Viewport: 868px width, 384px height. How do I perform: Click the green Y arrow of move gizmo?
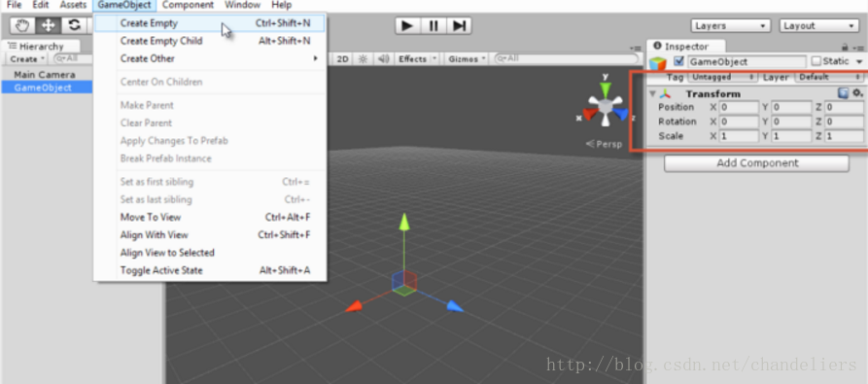coord(404,222)
